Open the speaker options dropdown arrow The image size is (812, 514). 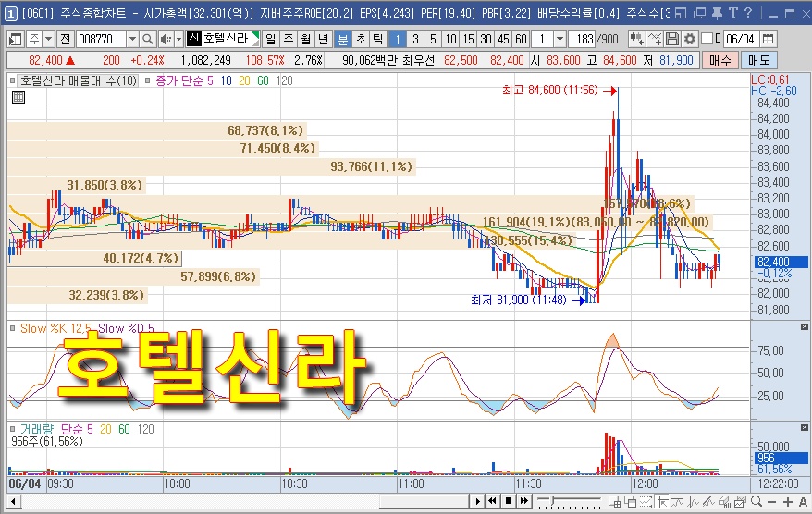tap(178, 39)
